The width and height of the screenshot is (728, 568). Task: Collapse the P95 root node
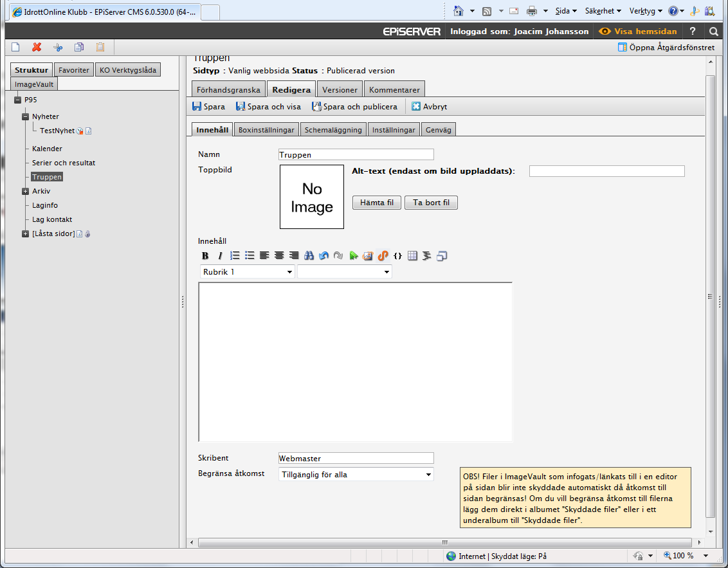coord(17,100)
